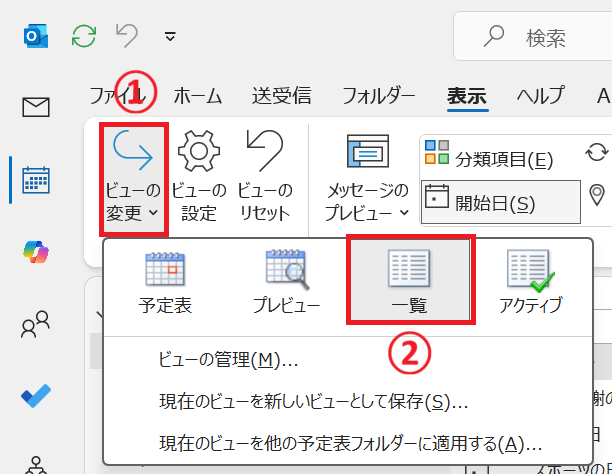
Task: Click the location pin arrangement icon
Action: click(597, 195)
